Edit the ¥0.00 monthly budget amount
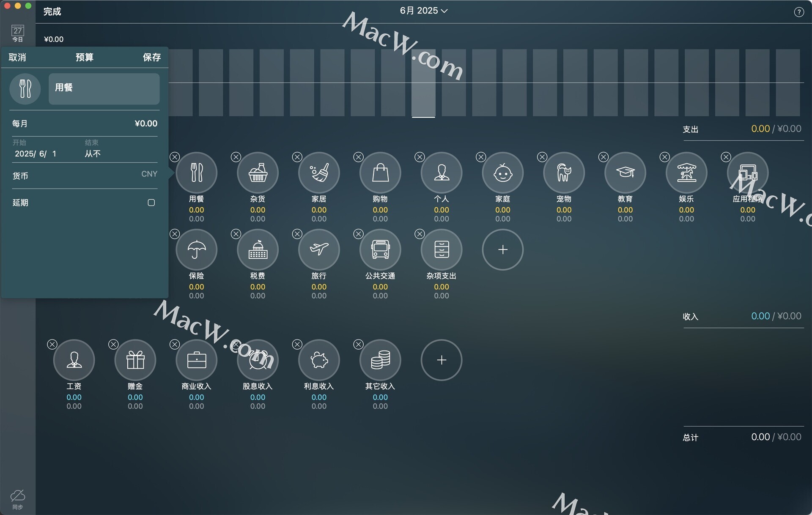The height and width of the screenshot is (515, 812). pyautogui.click(x=146, y=123)
